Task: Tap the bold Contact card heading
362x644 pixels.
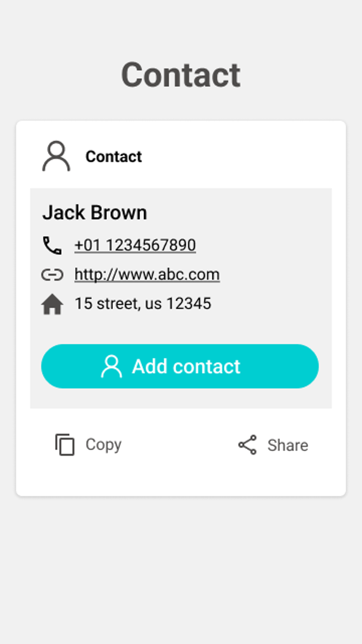Action: (114, 157)
